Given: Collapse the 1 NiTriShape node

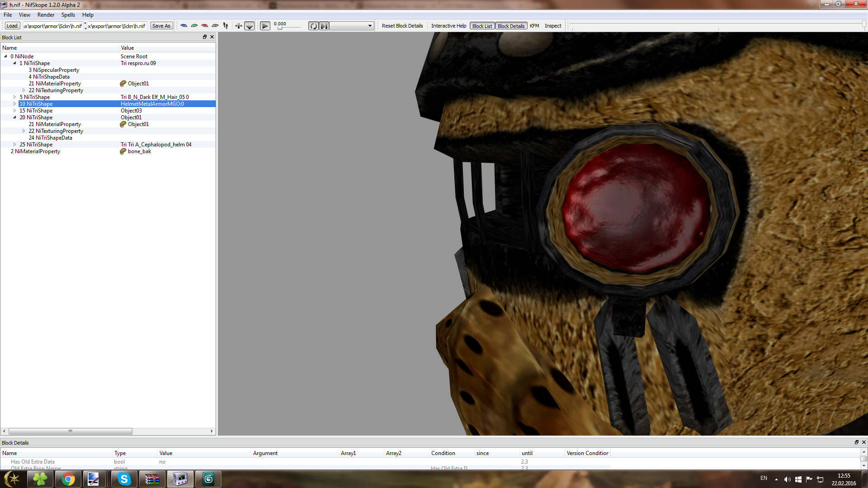Looking at the screenshot, I should (x=14, y=63).
